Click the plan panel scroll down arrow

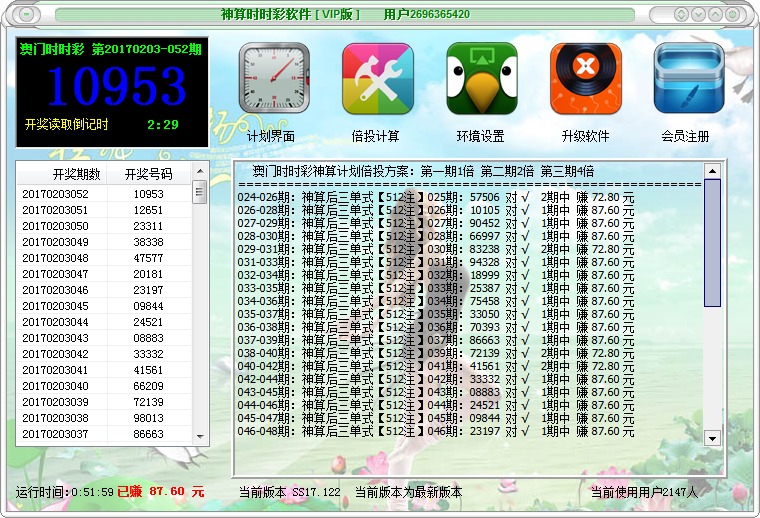[712, 439]
